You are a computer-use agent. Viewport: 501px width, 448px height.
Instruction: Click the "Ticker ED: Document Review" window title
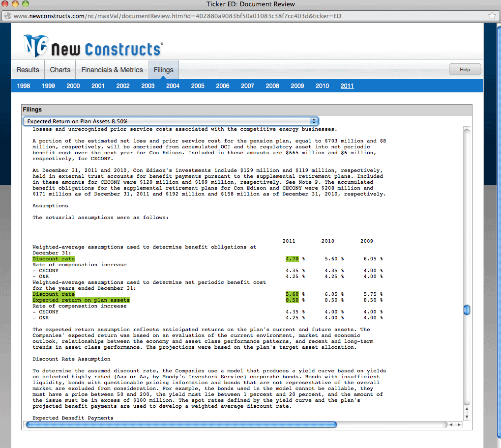[x=251, y=4]
